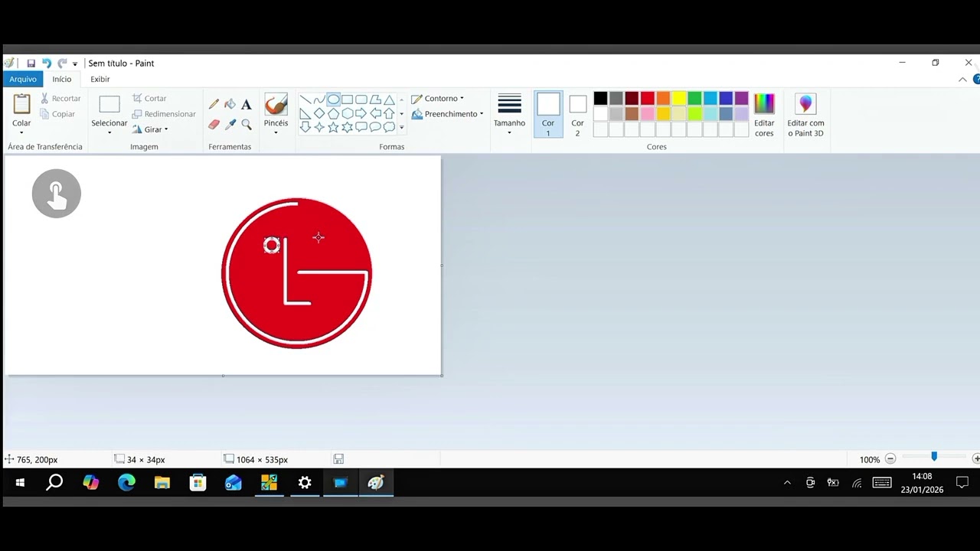Image resolution: width=980 pixels, height=551 pixels.
Task: Click the white circle on the canvas
Action: (272, 245)
